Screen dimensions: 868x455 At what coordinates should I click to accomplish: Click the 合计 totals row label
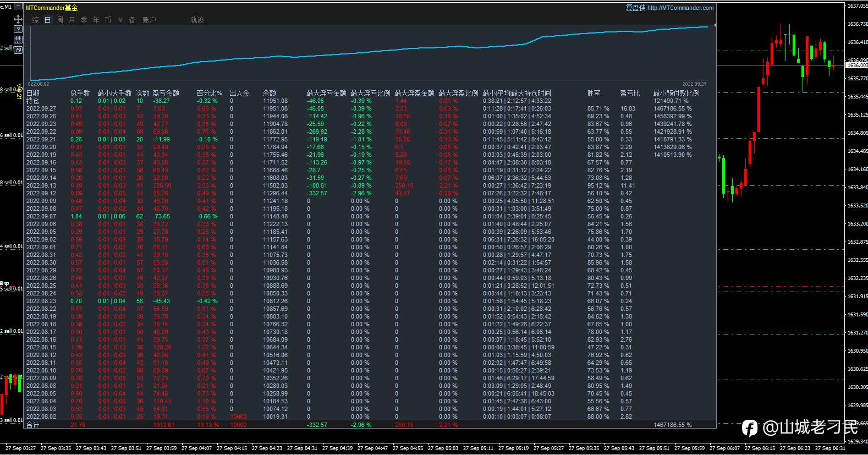[x=33, y=425]
